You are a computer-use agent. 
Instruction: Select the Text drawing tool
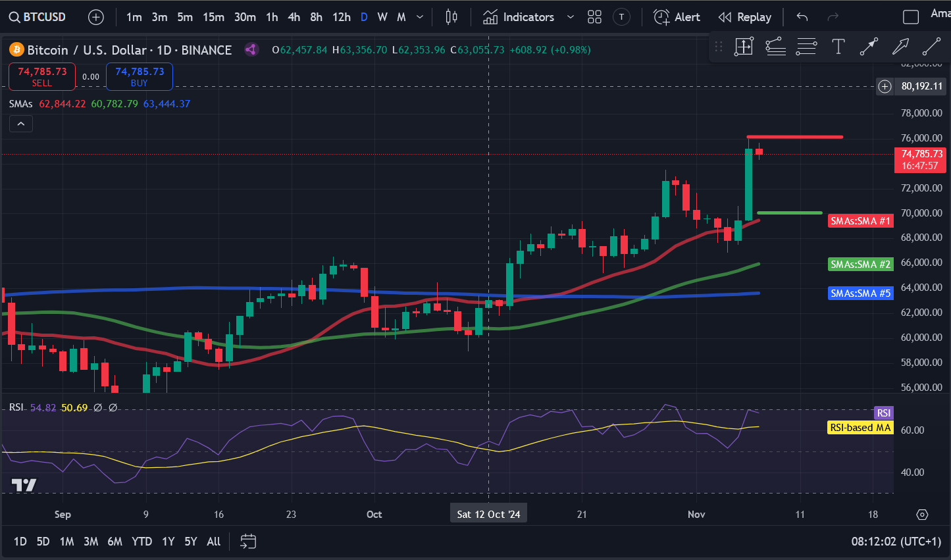point(838,47)
